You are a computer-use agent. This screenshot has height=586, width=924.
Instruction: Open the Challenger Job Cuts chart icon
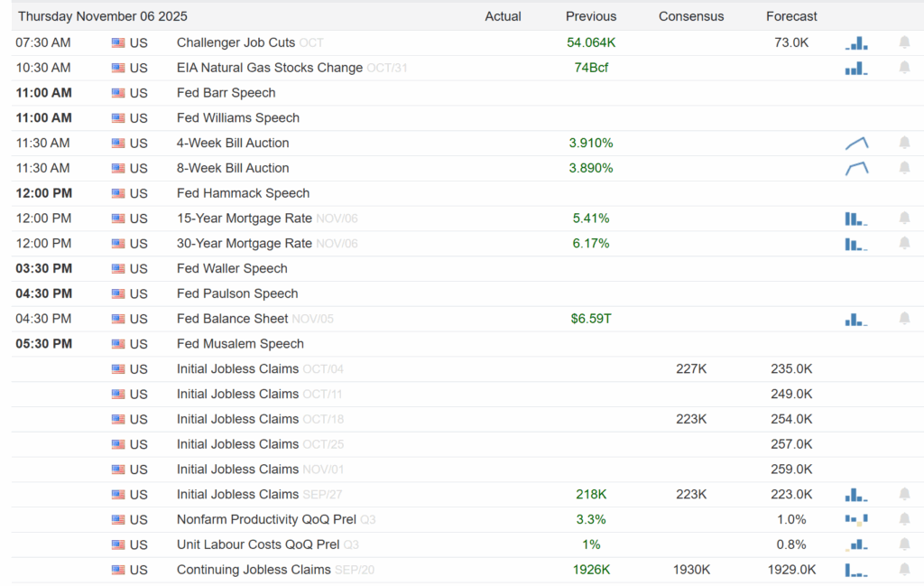856,42
